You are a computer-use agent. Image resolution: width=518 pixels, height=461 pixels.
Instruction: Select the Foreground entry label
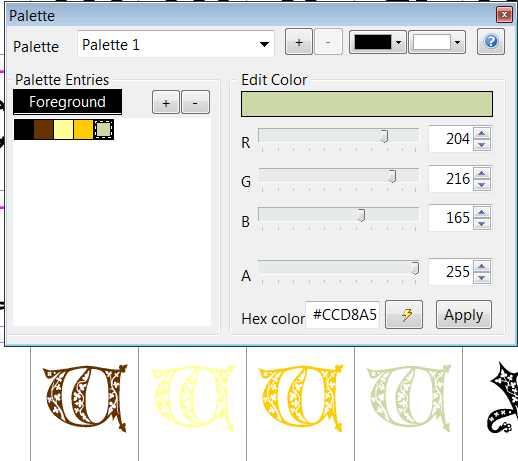click(67, 102)
